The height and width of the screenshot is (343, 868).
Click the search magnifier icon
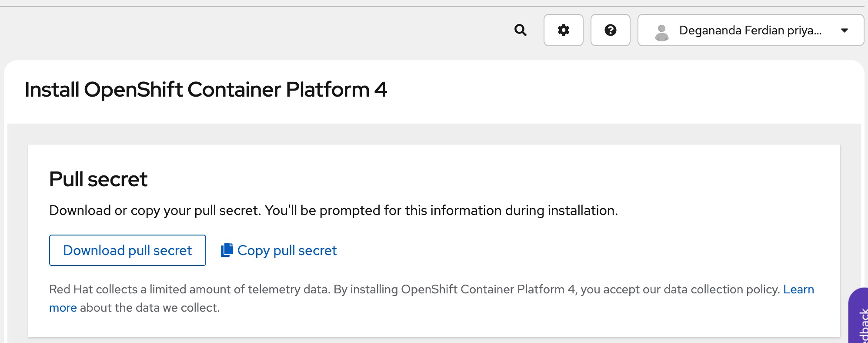(520, 30)
